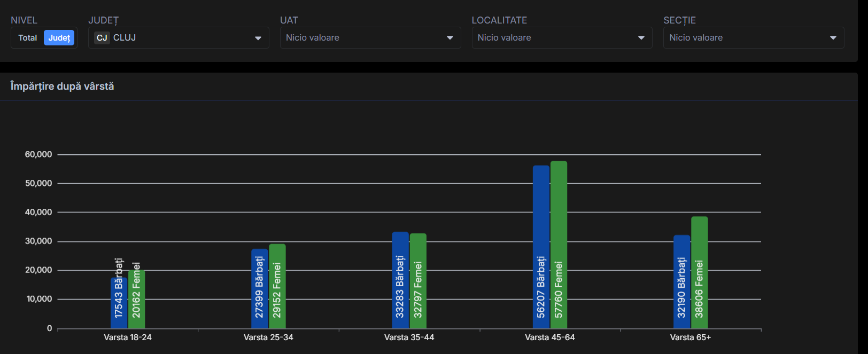The width and height of the screenshot is (868, 354).
Task: Click the 29152 Femei bar
Action: 277,286
